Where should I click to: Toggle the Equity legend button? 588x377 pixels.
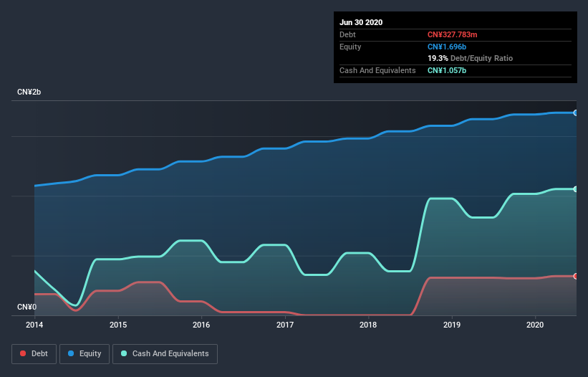(85, 354)
